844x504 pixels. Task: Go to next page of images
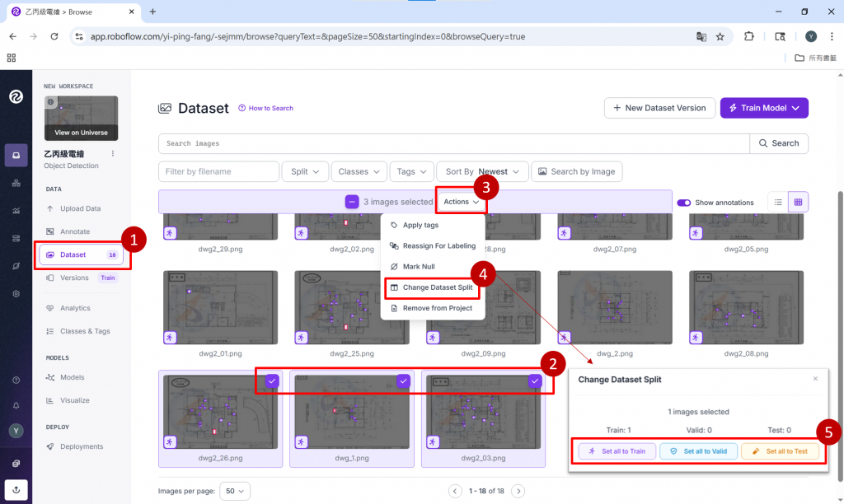518,491
